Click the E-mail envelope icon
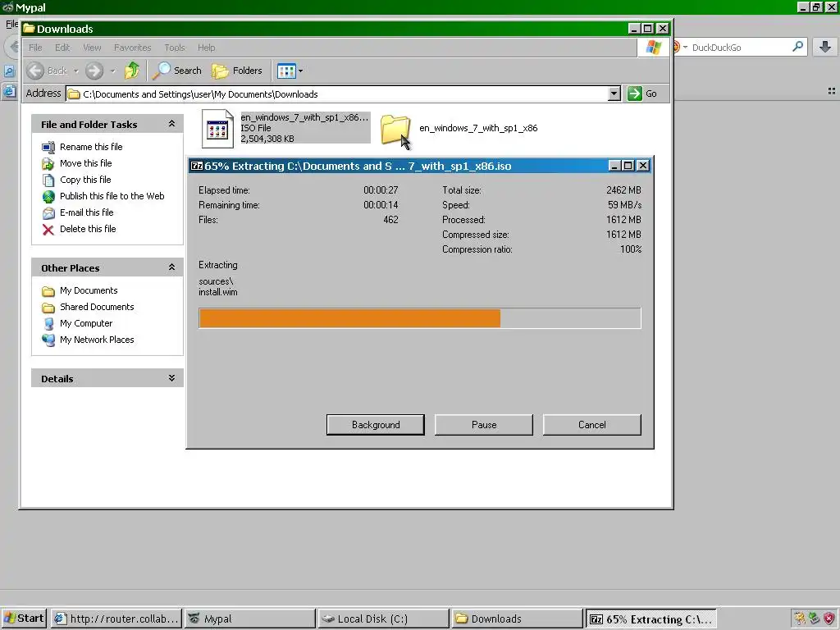The height and width of the screenshot is (630, 840). [48, 213]
